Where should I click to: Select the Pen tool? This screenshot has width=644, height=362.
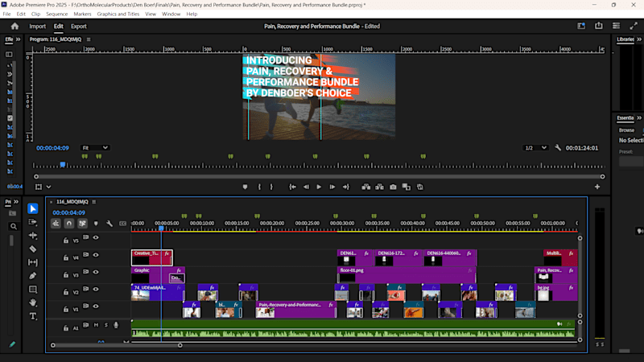pos(33,276)
